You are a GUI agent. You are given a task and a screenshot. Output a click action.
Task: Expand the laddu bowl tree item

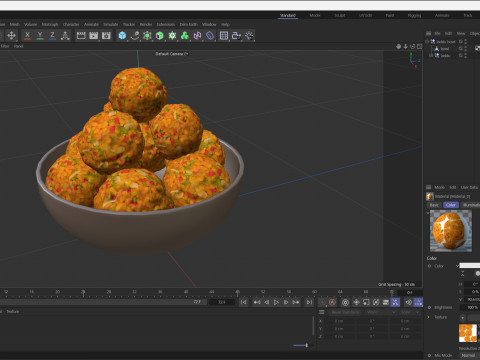427,41
